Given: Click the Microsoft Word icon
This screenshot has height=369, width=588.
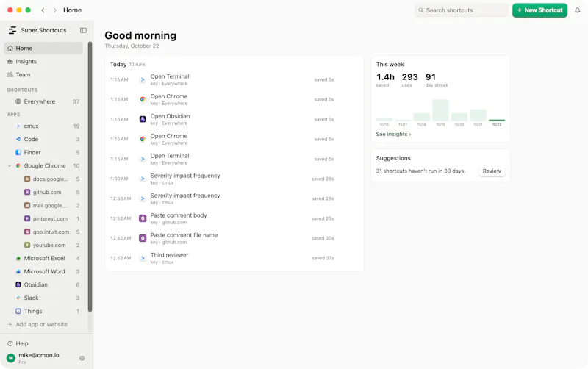Looking at the screenshot, I should (x=18, y=271).
